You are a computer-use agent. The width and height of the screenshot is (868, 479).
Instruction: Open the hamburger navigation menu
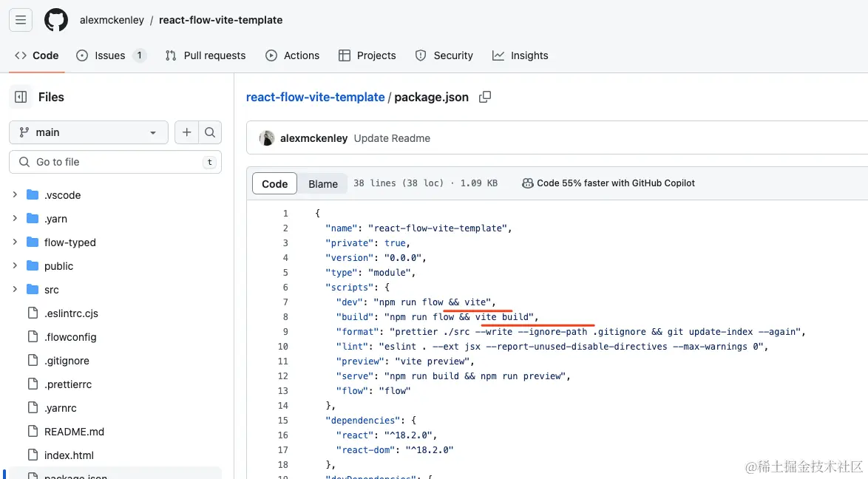click(x=21, y=20)
